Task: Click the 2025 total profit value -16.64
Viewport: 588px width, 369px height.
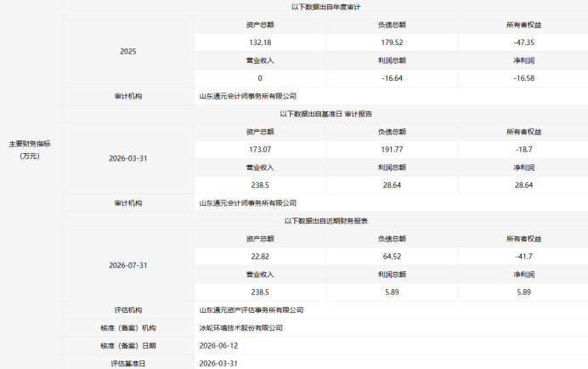Action: point(392,78)
